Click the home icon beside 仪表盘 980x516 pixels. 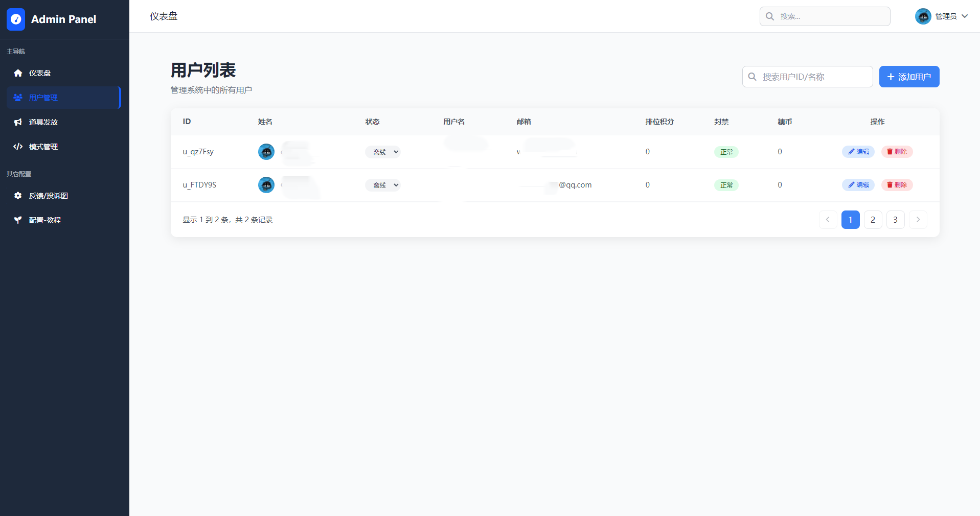[x=18, y=73]
